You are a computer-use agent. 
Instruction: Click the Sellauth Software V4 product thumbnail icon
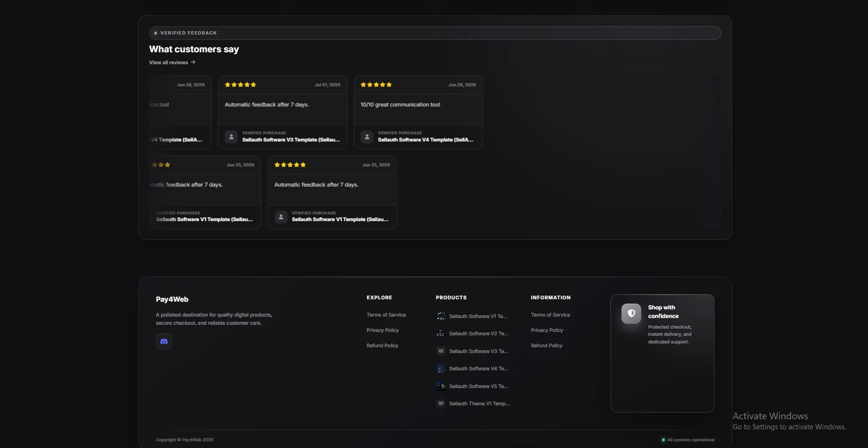441,368
